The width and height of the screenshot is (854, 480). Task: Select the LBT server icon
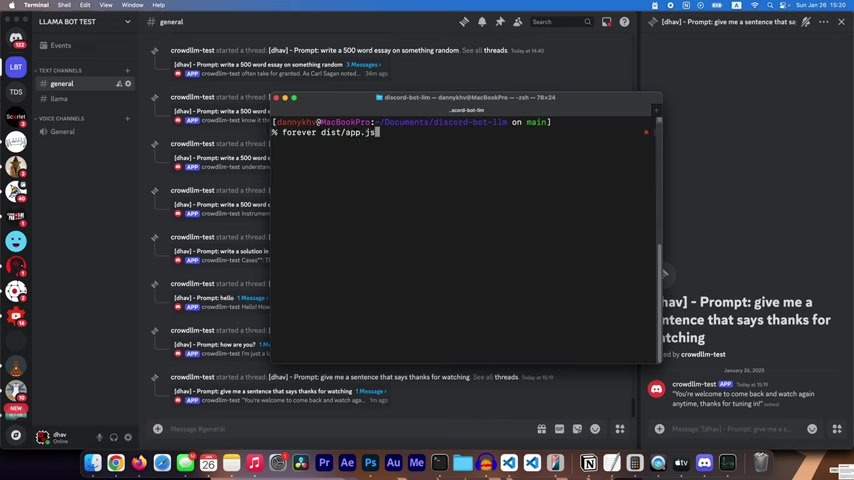16,67
